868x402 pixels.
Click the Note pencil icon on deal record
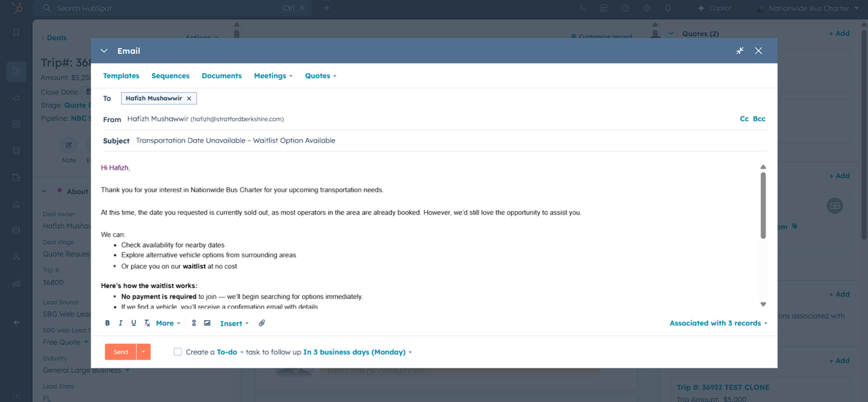point(69,146)
